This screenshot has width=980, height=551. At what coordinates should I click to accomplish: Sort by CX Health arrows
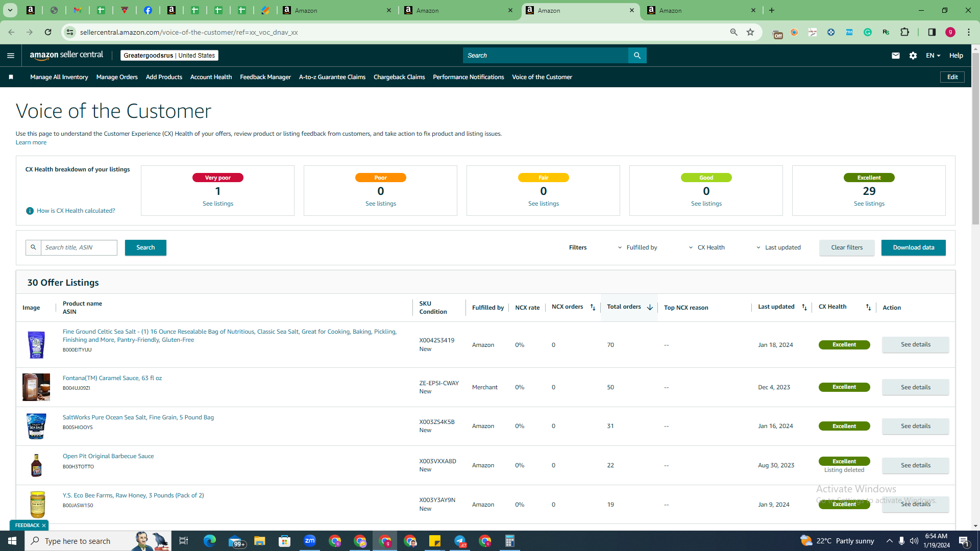(868, 307)
